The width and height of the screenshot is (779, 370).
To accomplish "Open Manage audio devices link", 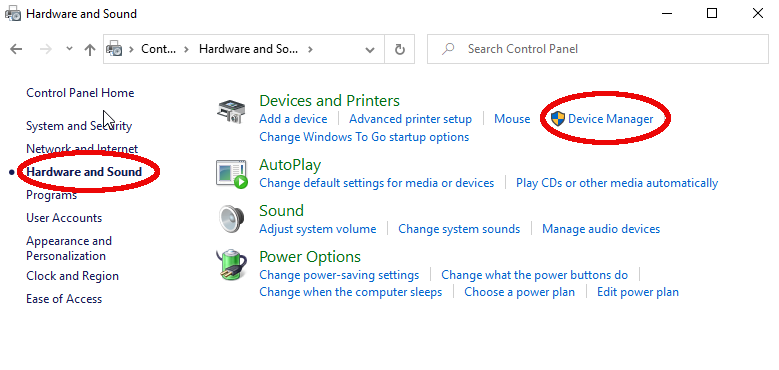I will tap(601, 229).
